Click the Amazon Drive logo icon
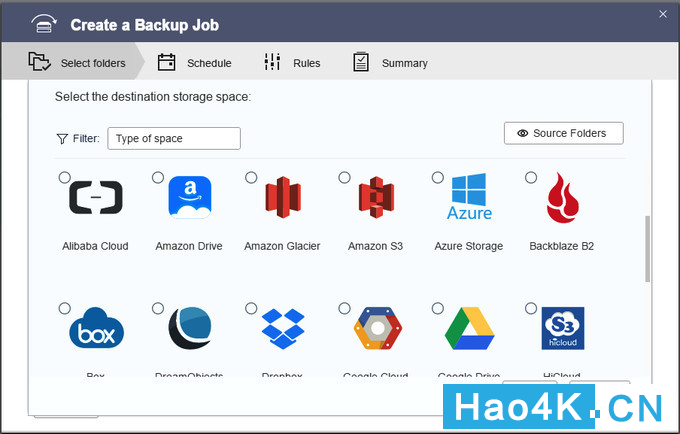 (190, 197)
